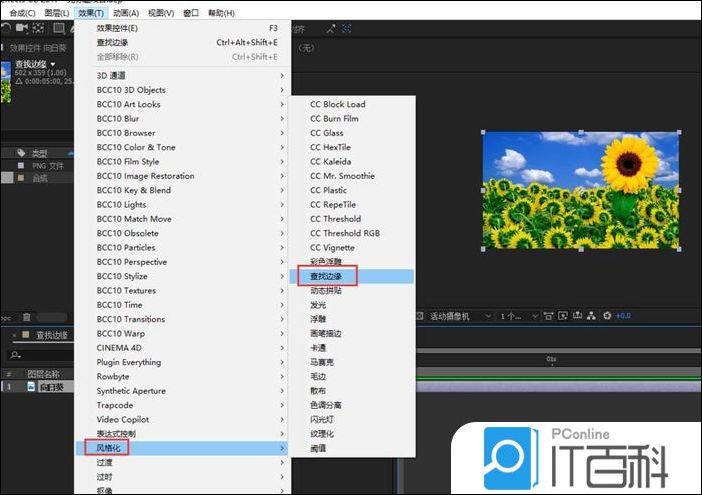The height and width of the screenshot is (495, 702).
Task: Click the composition flowchart icon
Action: click(x=591, y=316)
